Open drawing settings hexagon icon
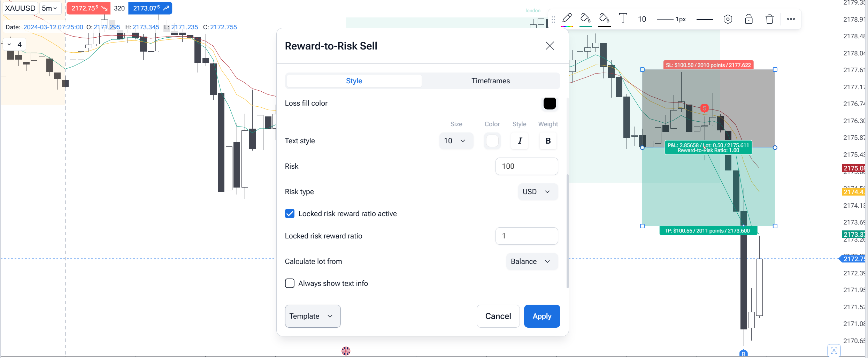 pyautogui.click(x=728, y=19)
